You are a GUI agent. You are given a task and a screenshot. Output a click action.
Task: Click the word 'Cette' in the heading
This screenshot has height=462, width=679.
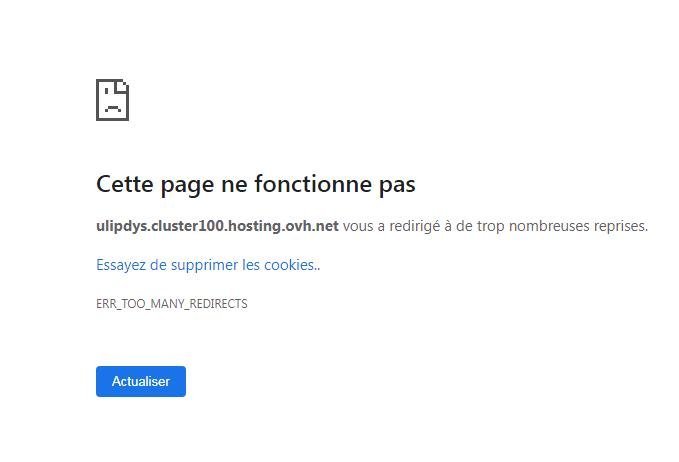pyautogui.click(x=125, y=184)
